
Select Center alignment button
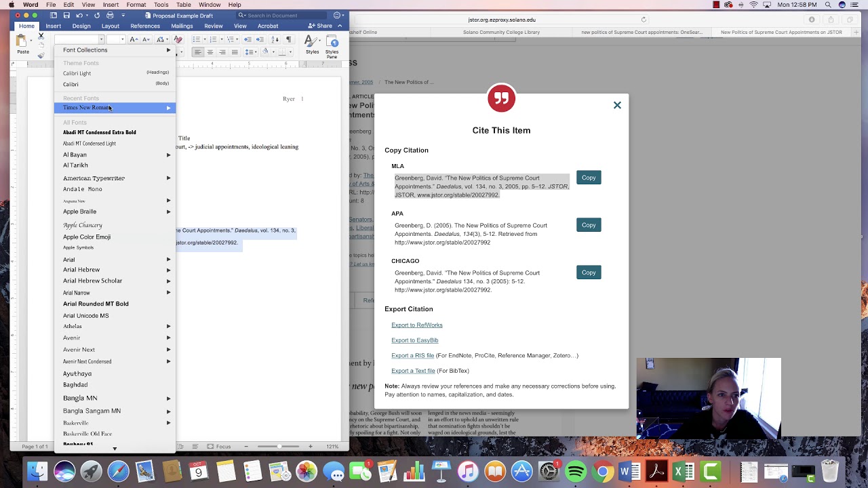pos(210,52)
